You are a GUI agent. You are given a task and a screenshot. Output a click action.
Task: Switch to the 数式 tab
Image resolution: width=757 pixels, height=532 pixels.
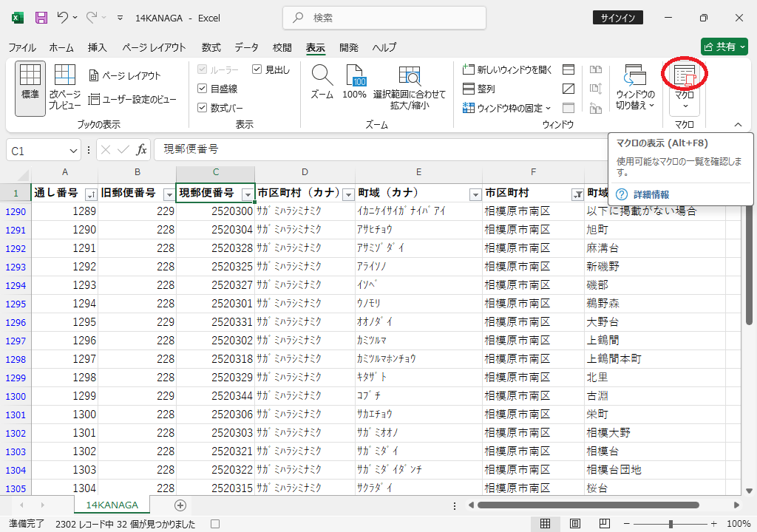click(x=211, y=47)
